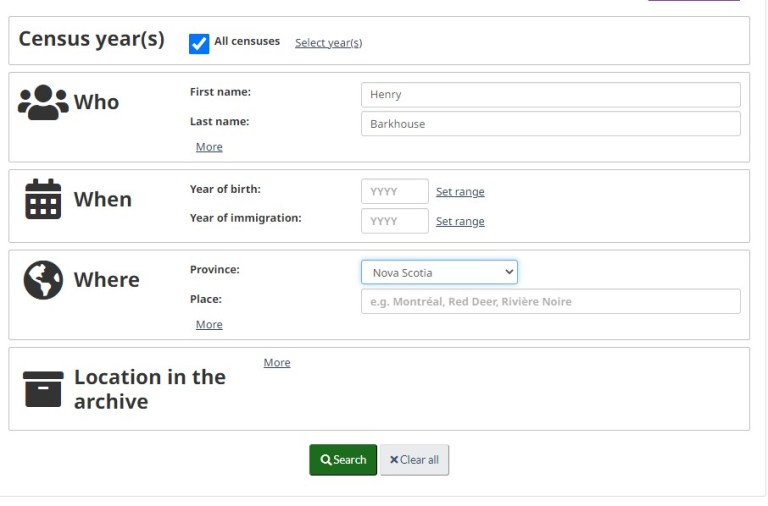This screenshot has width=768, height=506.
Task: Expand More options under Where section
Action: point(209,324)
